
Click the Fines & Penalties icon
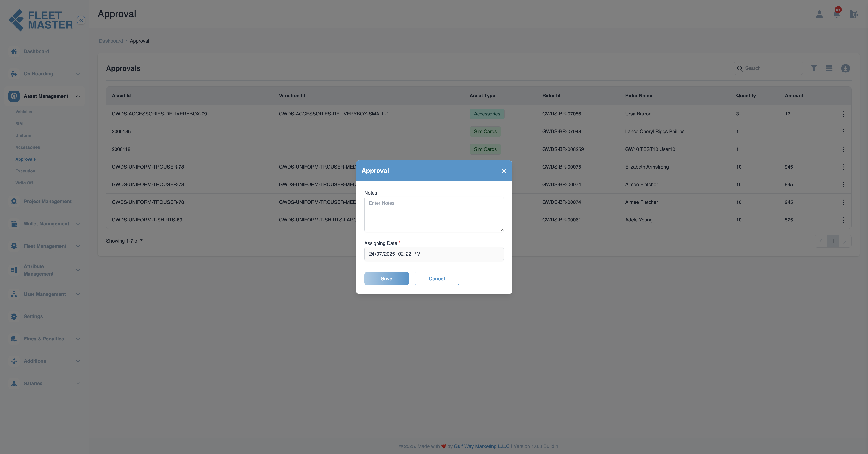pos(14,339)
